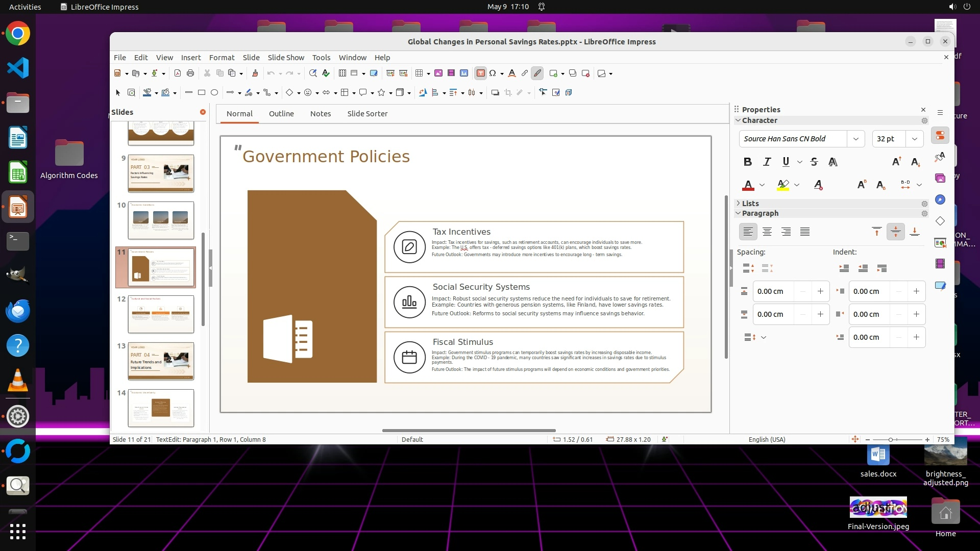
Task: Open the font name dropdown
Action: pos(856,139)
